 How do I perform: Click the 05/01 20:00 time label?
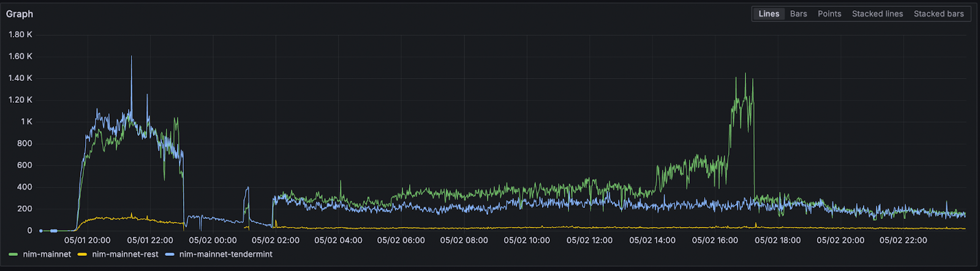coord(87,240)
